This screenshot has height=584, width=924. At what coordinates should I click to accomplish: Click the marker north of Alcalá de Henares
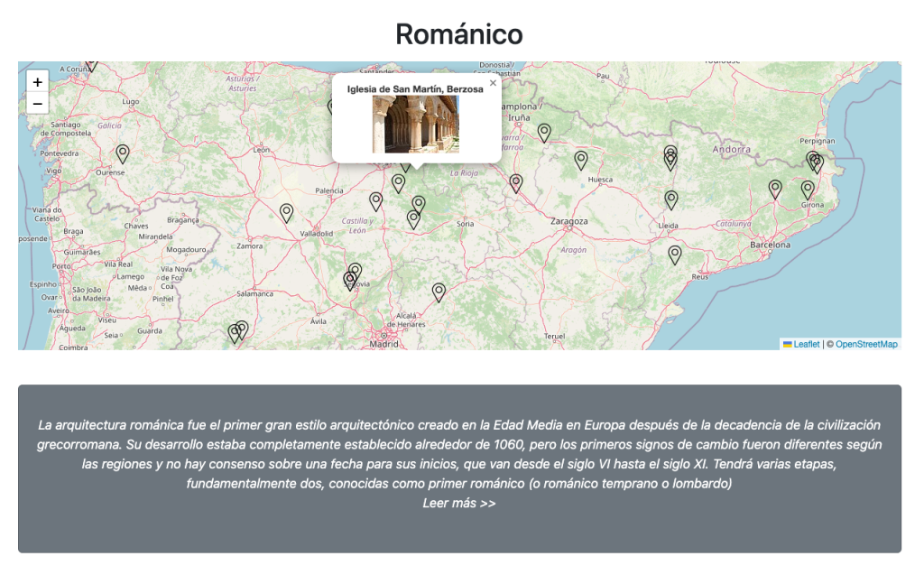[439, 292]
